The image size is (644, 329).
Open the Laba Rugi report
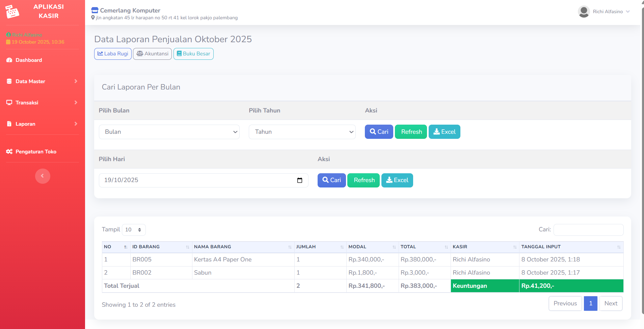(x=113, y=54)
